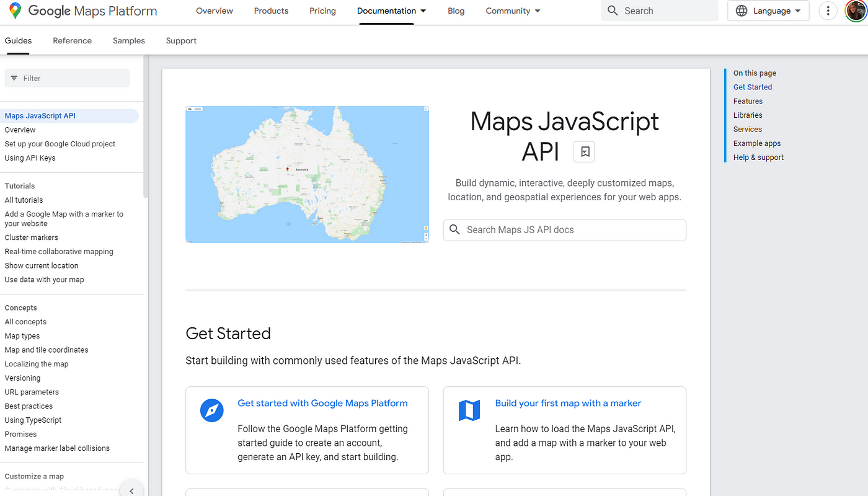Viewport: 868px width, 496px height.
Task: Open Show current location tutorial
Action: tap(42, 265)
